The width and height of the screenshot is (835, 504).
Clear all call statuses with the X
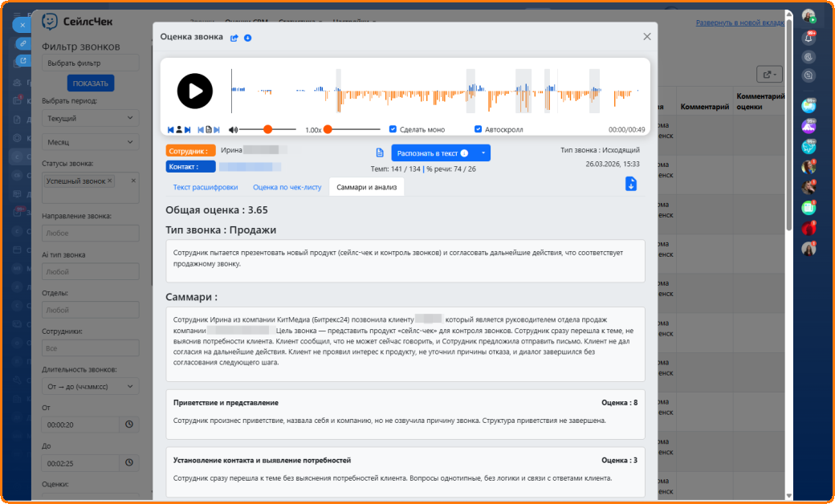133,181
